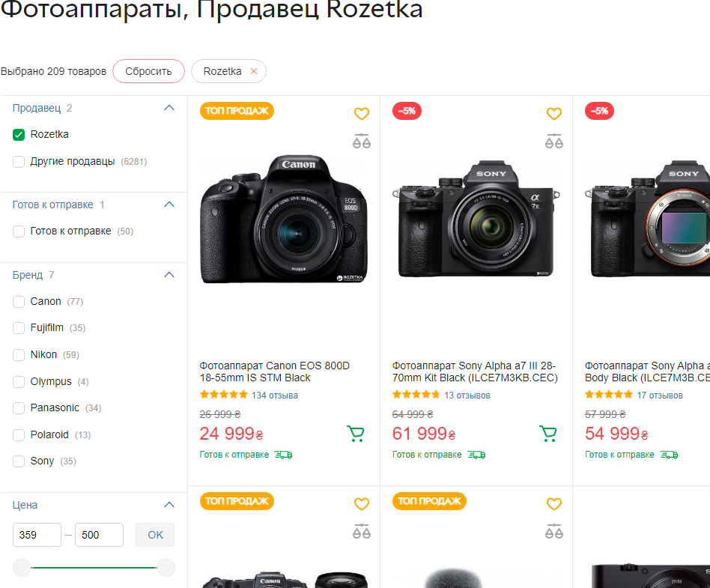Collapse the Цена price section
Image resolution: width=710 pixels, height=588 pixels.
(169, 505)
